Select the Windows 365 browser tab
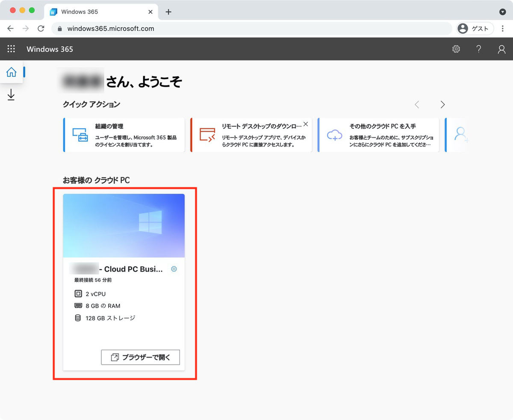Screen dimensions: 513x420 point(101,12)
